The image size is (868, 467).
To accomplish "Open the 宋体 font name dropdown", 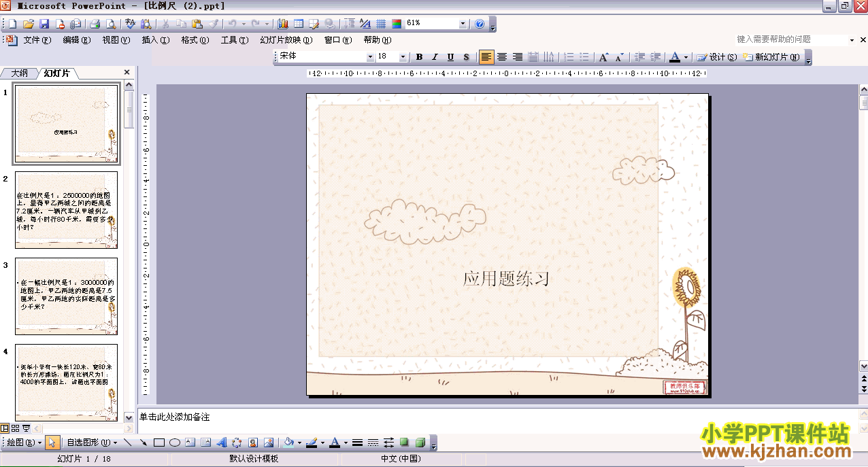I will (371, 57).
